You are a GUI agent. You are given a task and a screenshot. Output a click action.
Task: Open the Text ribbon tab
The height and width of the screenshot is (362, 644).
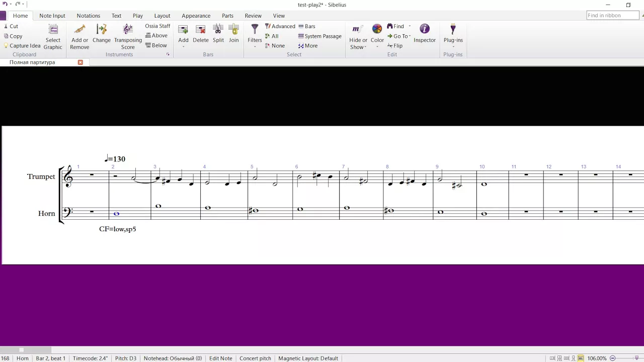(x=116, y=16)
